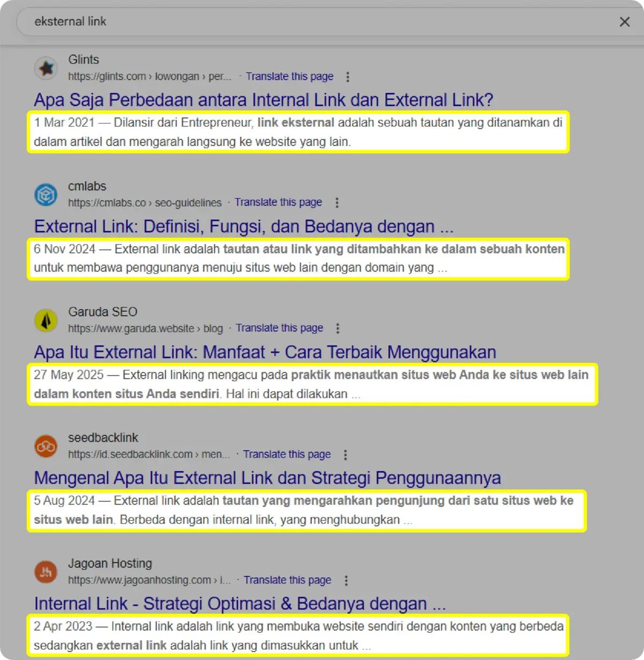The image size is (644, 660).
Task: Click the 'Glints' site name
Action: click(84, 60)
